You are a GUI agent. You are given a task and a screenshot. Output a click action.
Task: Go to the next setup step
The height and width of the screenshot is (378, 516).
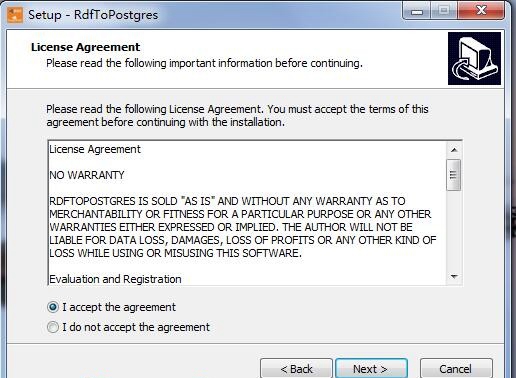point(371,369)
